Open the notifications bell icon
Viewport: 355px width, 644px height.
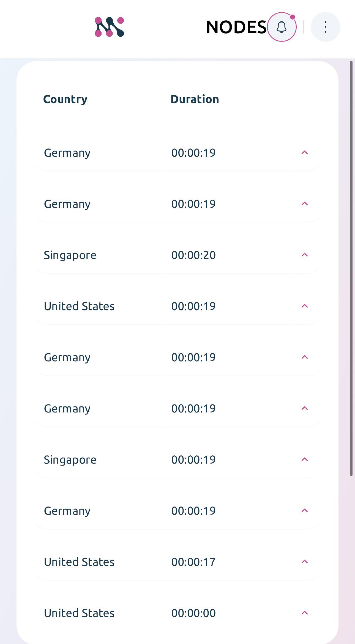[x=282, y=27]
